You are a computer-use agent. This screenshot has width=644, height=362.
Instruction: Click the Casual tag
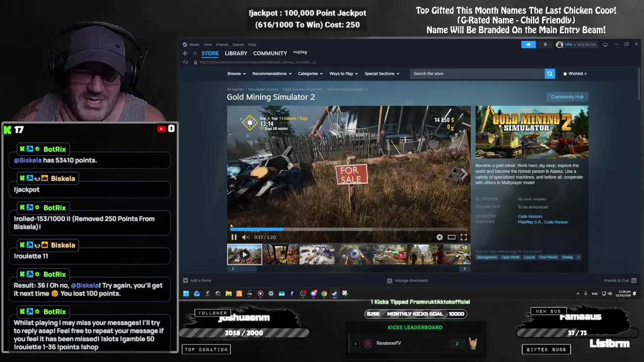pos(529,257)
